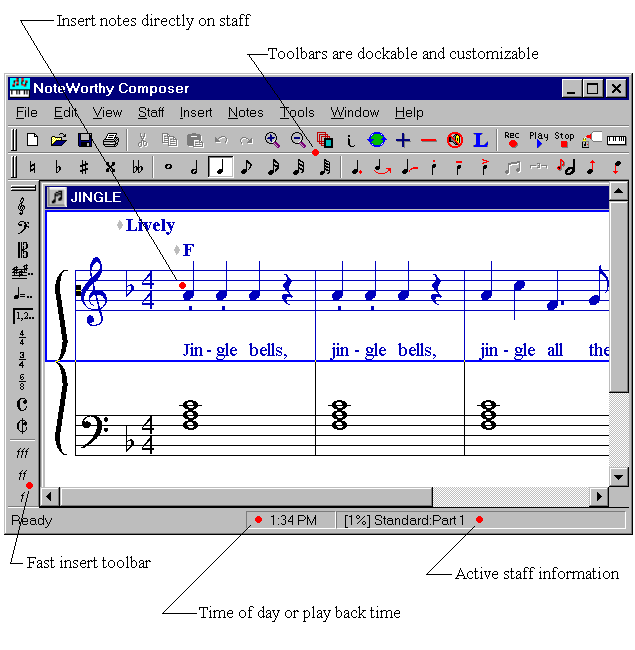Select sixty-fourth note duration
The image size is (635, 650).
(x=325, y=167)
